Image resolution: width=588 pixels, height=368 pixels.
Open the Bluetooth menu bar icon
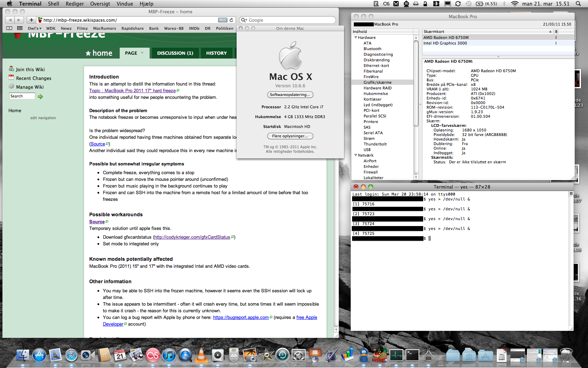click(x=504, y=4)
